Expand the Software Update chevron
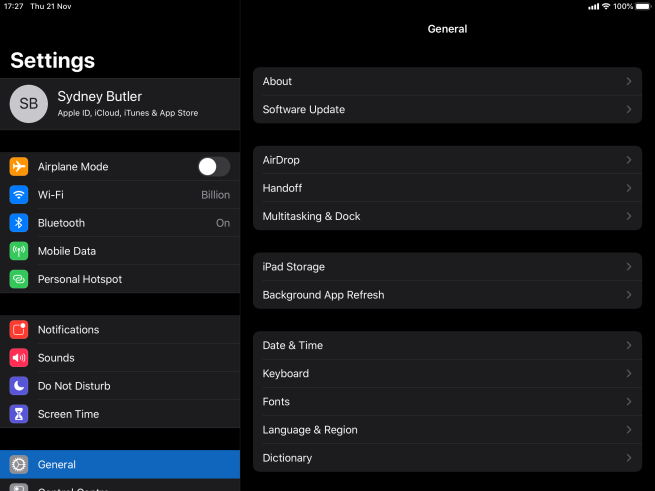 tap(628, 110)
